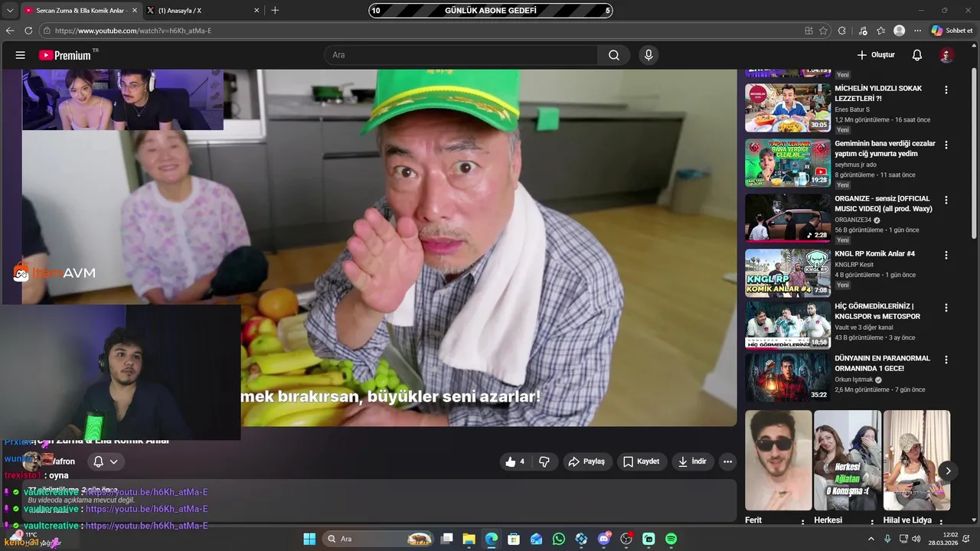Open Discord from the taskbar

[x=604, y=539]
